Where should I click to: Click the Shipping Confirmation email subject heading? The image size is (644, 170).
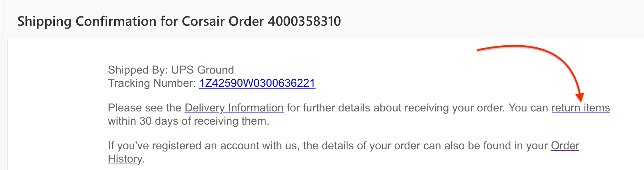click(179, 21)
